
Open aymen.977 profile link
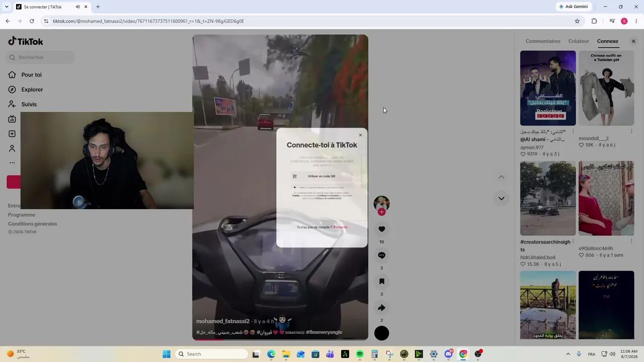pos(532,147)
